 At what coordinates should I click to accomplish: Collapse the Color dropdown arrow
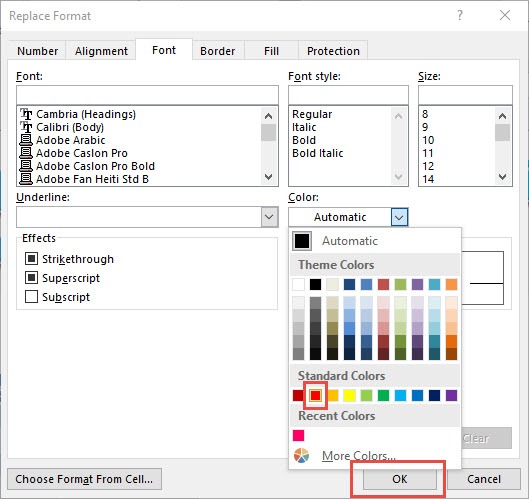point(399,217)
